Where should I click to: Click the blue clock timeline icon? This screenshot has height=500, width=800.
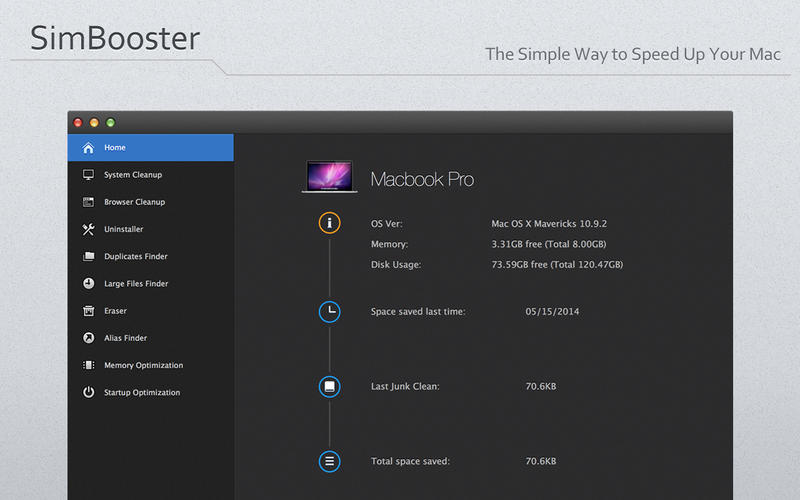[x=330, y=312]
